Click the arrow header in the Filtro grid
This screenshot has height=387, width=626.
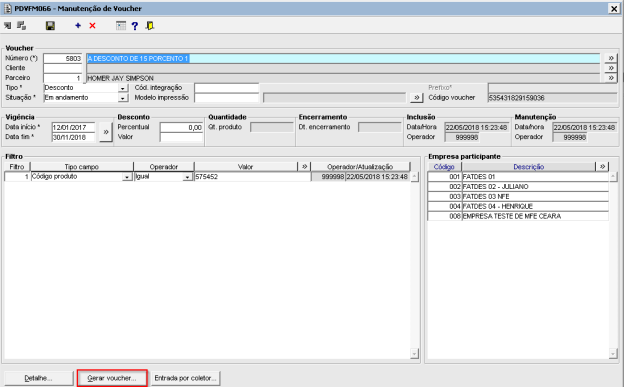tap(304, 167)
